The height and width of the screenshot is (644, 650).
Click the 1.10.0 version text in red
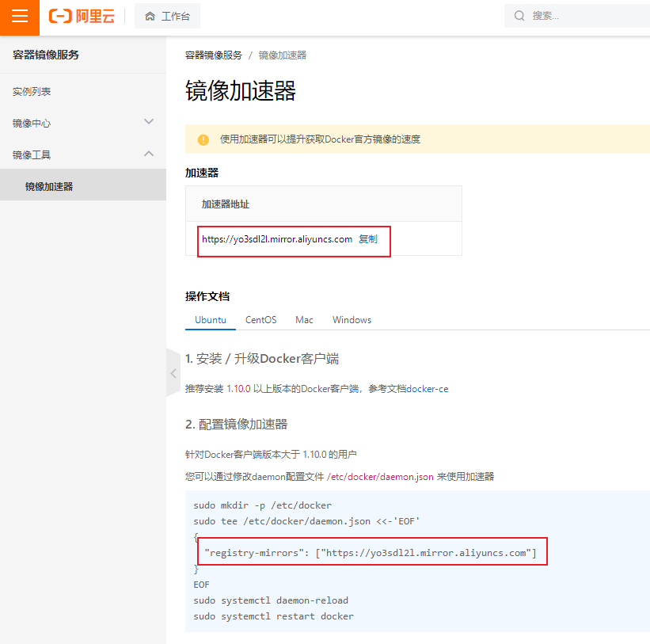point(239,389)
